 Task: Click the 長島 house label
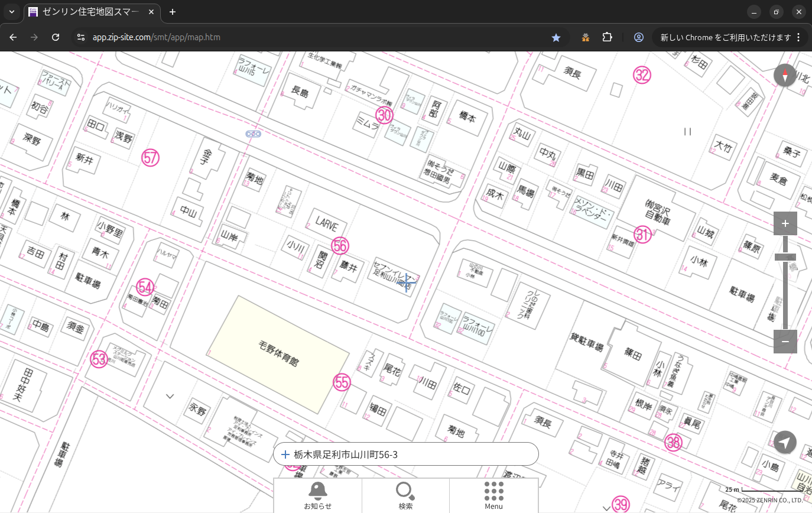(x=300, y=92)
